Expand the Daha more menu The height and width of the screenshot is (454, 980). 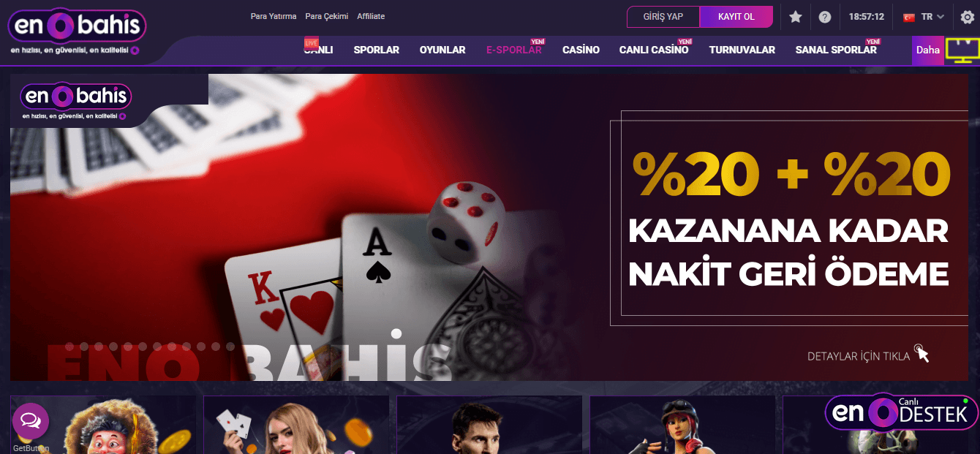[928, 50]
